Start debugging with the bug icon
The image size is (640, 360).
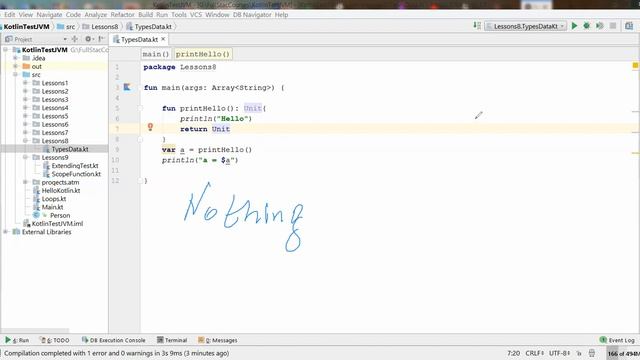(x=587, y=26)
